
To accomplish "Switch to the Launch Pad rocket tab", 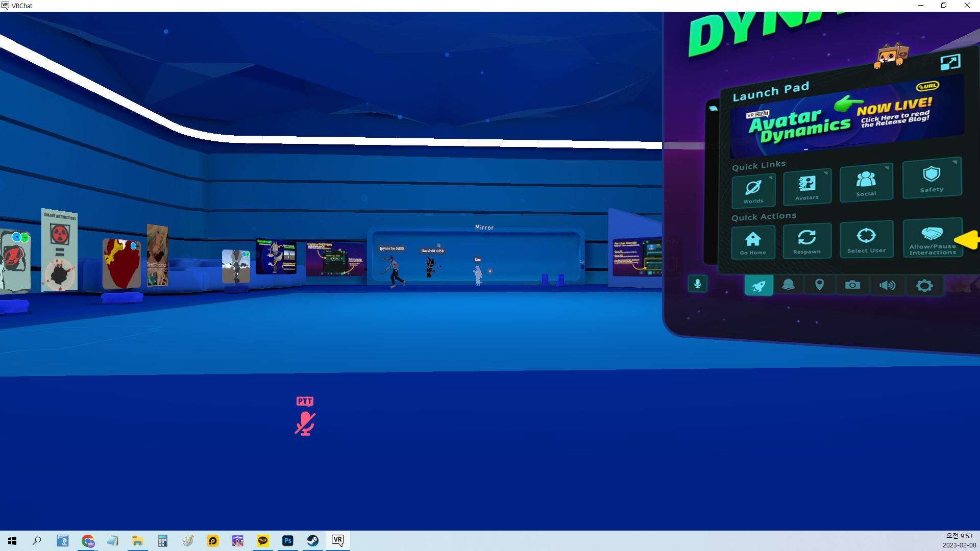I will pos(759,285).
